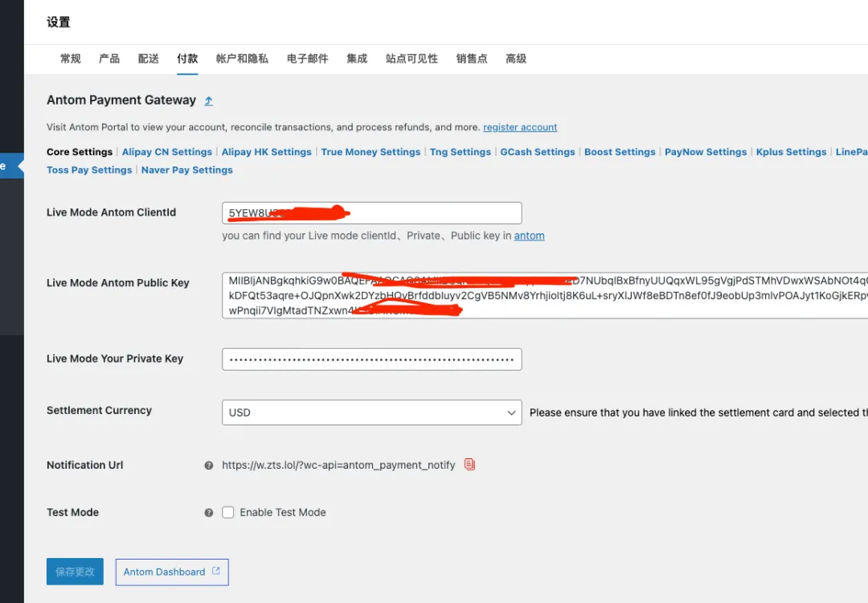
Task: Open the 站点可见性 tab
Action: (411, 59)
